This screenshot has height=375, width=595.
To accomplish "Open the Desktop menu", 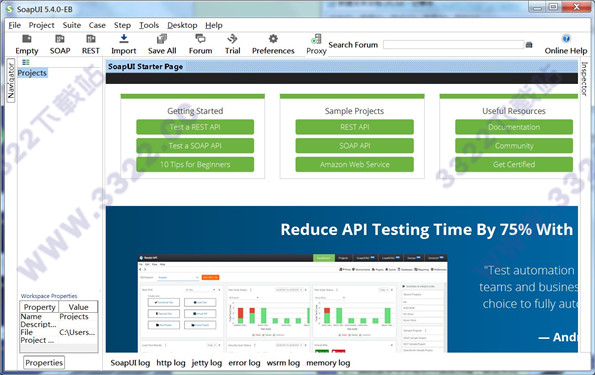I will point(182,25).
